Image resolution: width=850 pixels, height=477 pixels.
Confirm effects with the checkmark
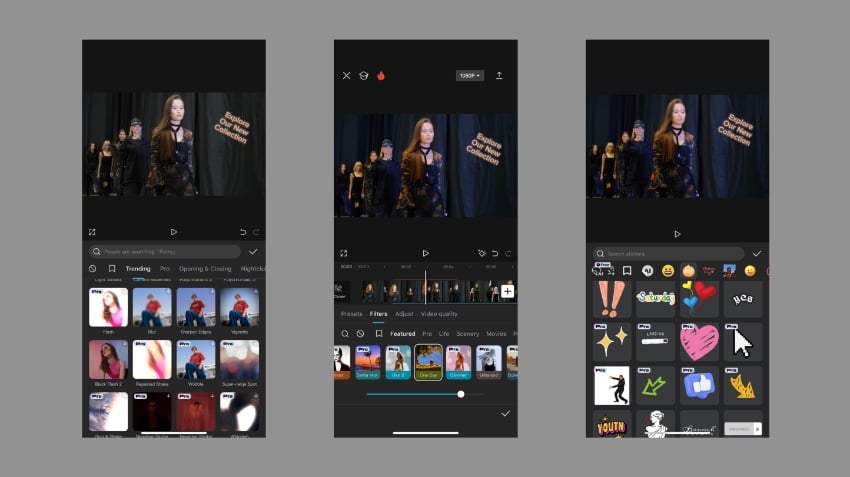pyautogui.click(x=253, y=252)
